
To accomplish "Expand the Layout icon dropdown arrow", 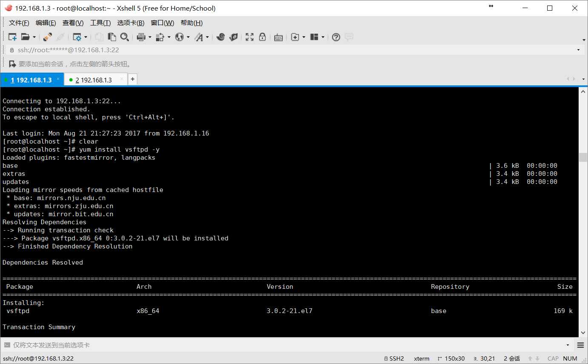I will click(323, 37).
